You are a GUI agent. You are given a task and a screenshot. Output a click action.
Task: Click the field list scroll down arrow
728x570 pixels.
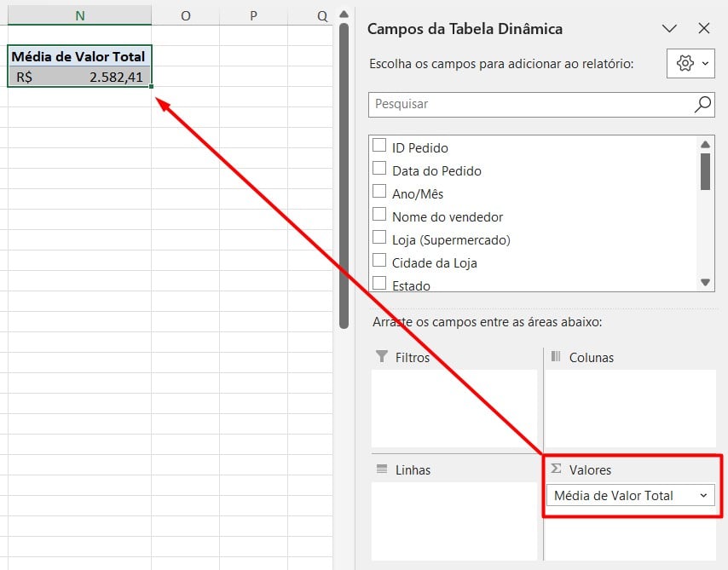(x=705, y=283)
